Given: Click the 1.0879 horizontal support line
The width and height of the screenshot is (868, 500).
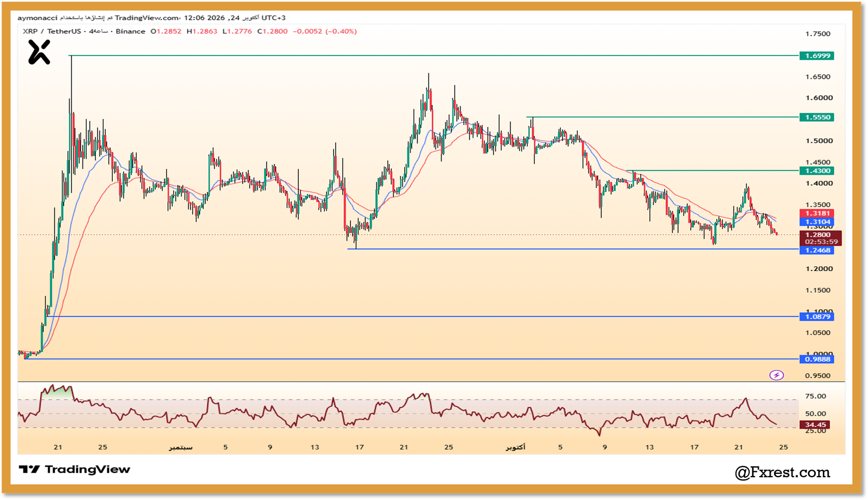Looking at the screenshot, I should pyautogui.click(x=423, y=317).
